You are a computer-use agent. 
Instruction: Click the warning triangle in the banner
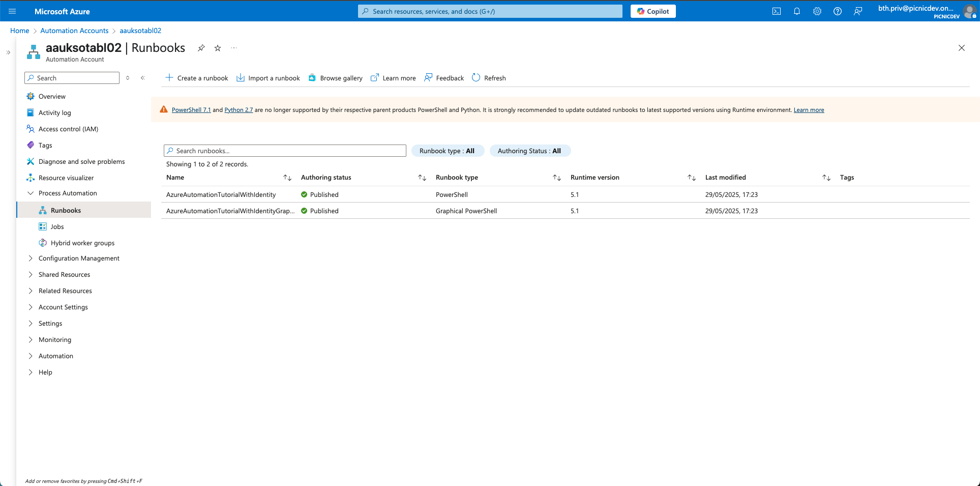(x=164, y=109)
